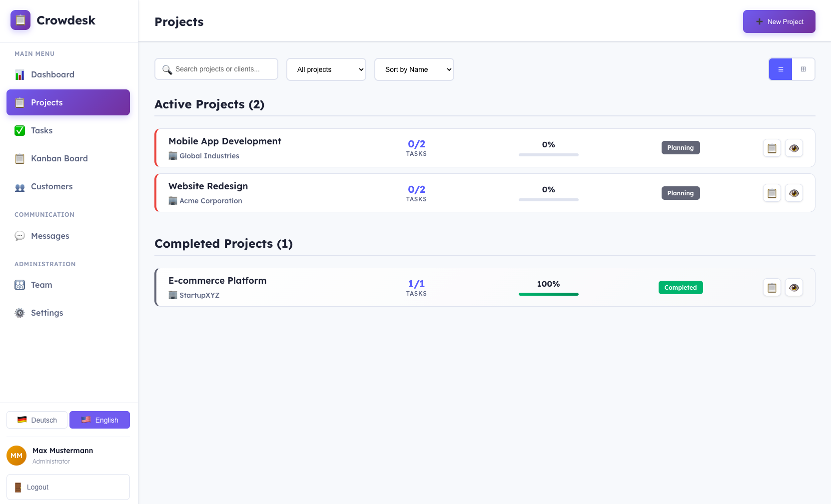The height and width of the screenshot is (504, 831).
Task: Click Planning badge on Website Redesign
Action: pos(681,193)
